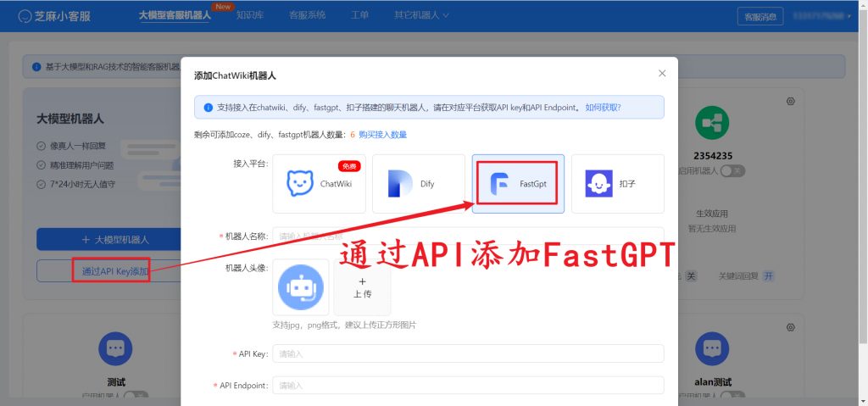
Task: Open the 客服系统 tab
Action: tap(307, 15)
